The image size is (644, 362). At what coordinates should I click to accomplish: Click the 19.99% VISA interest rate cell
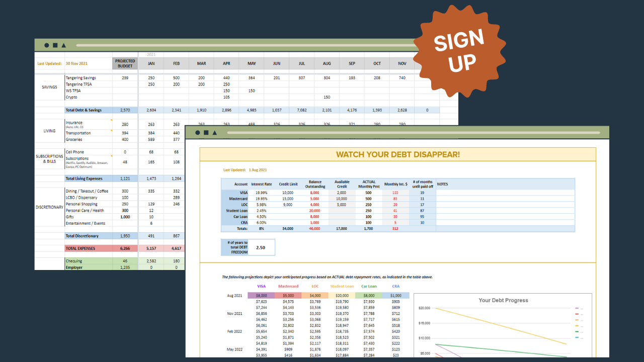point(262,193)
